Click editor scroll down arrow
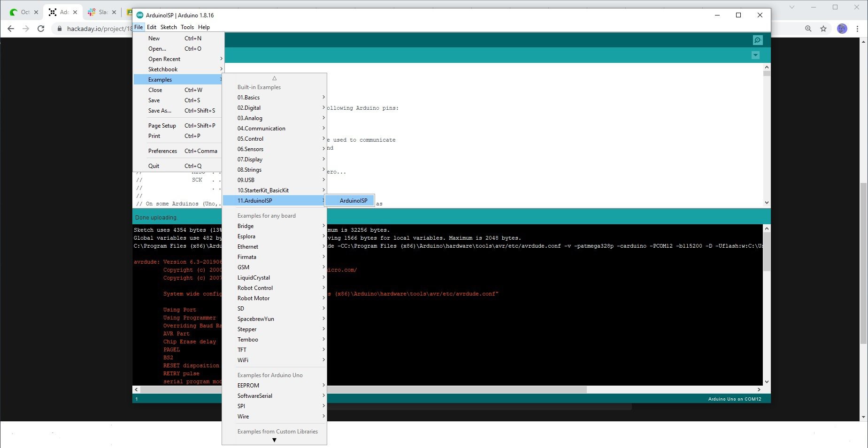 point(767,203)
